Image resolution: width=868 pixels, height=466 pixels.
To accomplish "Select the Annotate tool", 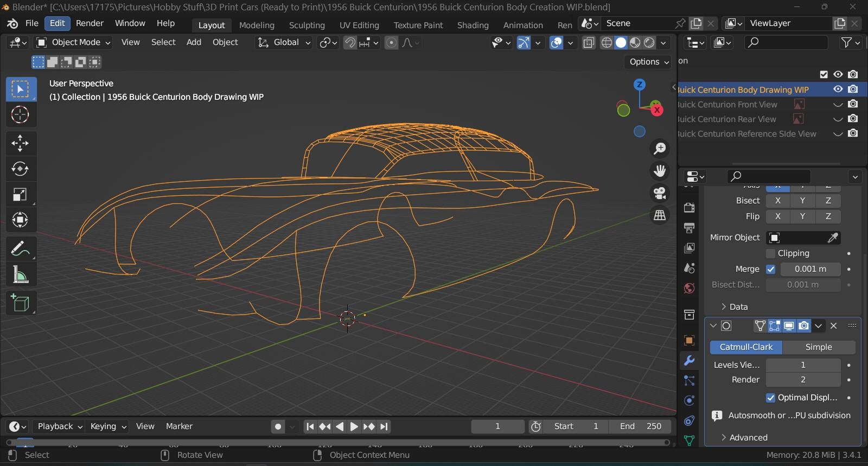I will coord(21,249).
